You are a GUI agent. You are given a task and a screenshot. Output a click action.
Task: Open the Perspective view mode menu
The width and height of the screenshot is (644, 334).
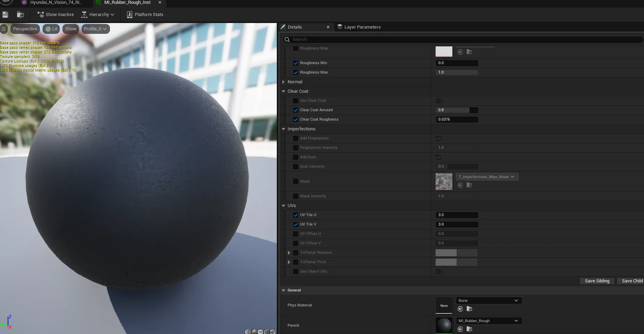pyautogui.click(x=25, y=29)
